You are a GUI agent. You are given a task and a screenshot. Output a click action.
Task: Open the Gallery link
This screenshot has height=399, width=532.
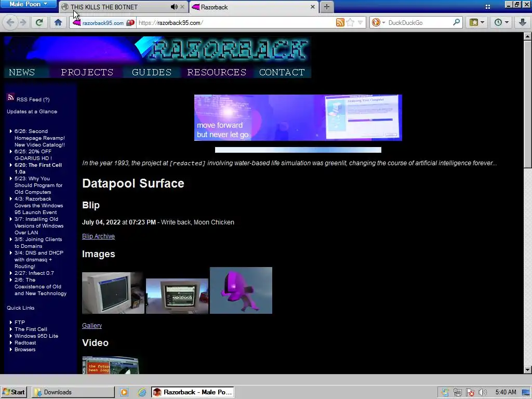[x=92, y=325]
